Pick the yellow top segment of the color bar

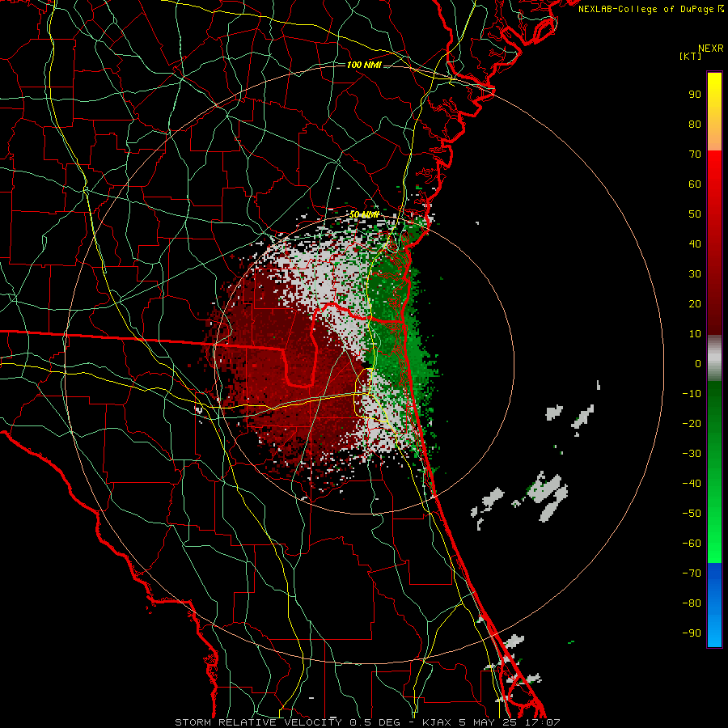(714, 112)
